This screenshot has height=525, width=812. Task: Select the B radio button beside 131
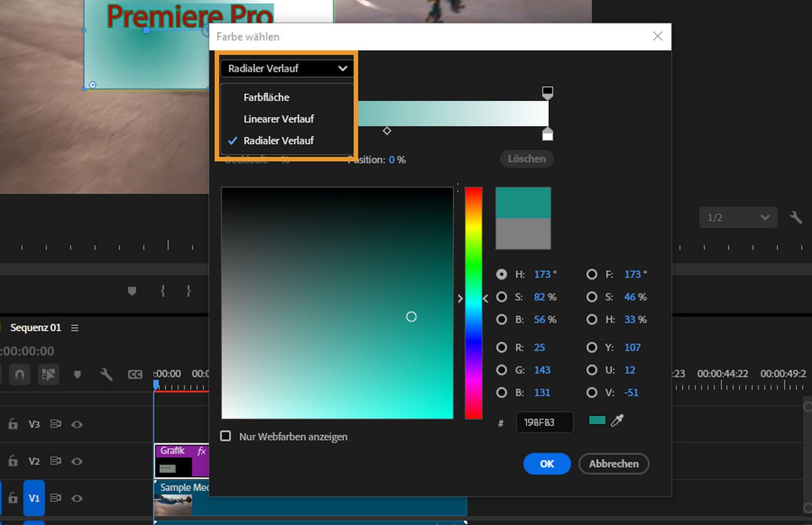(501, 393)
